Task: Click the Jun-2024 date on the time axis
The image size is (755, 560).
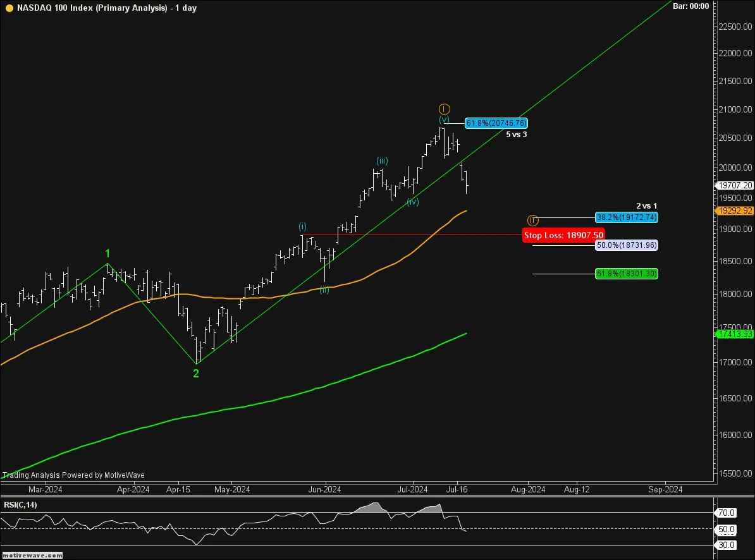Action: pyautogui.click(x=324, y=489)
